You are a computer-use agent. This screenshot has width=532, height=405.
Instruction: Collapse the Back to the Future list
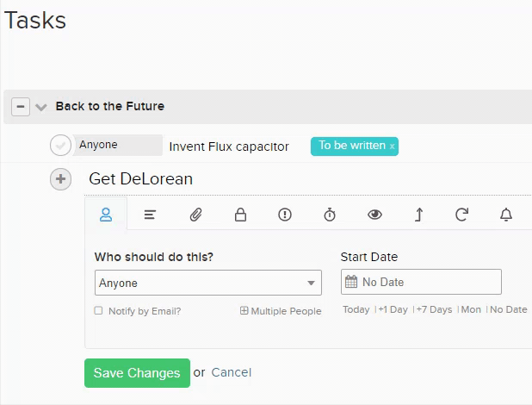(21, 107)
